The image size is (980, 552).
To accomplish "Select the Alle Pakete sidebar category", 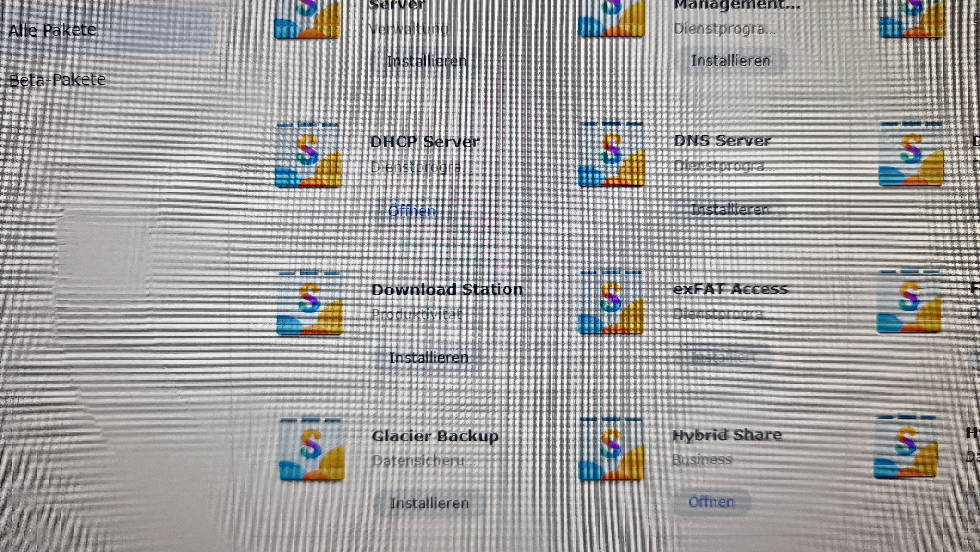I will 53,30.
